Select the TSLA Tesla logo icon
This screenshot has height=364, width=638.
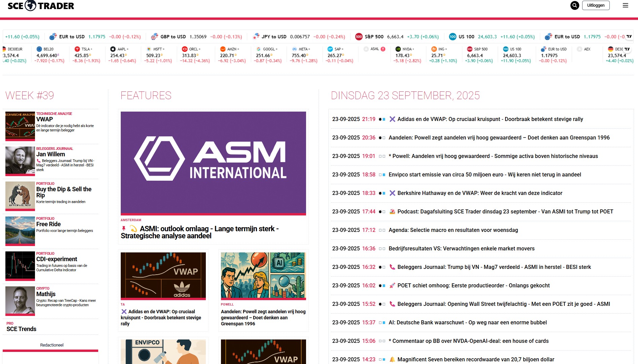coord(77,49)
